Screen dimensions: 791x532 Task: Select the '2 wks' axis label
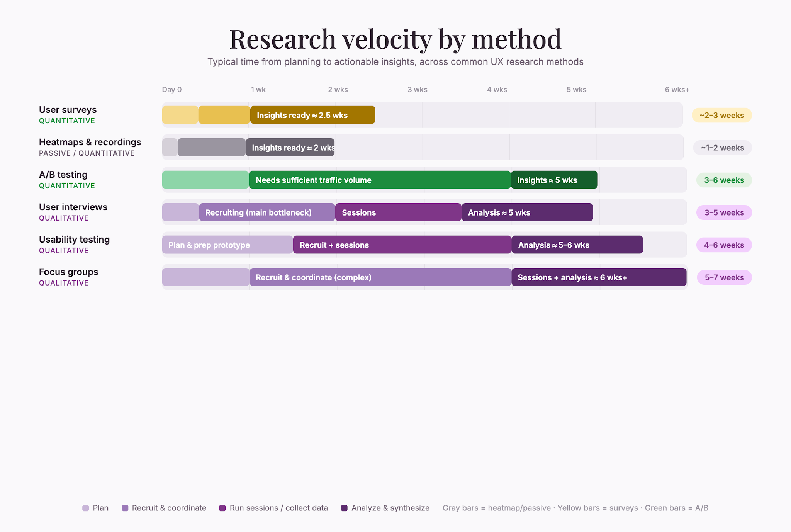coord(338,90)
